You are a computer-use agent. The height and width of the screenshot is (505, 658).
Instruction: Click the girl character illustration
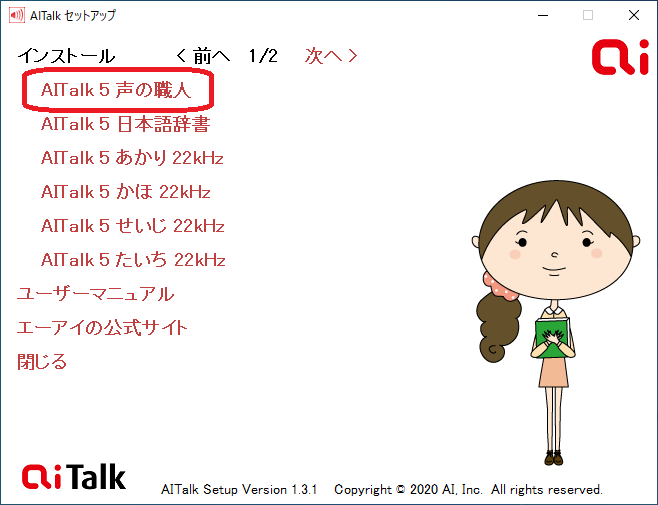(x=556, y=323)
